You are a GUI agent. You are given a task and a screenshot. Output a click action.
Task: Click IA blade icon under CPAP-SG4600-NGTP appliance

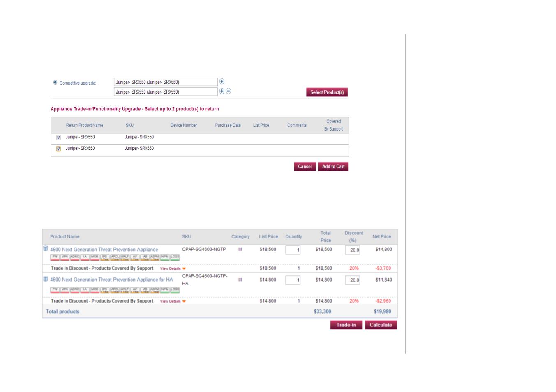coord(85,257)
